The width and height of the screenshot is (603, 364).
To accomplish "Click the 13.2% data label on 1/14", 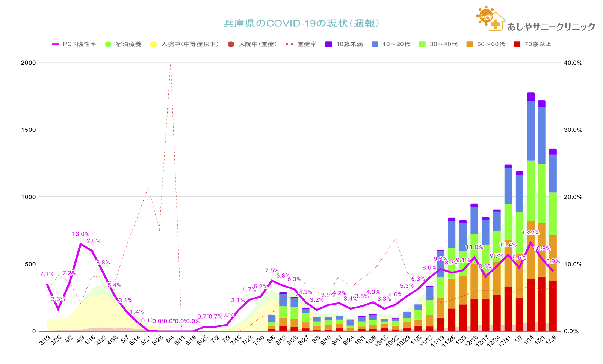I will click(530, 233).
